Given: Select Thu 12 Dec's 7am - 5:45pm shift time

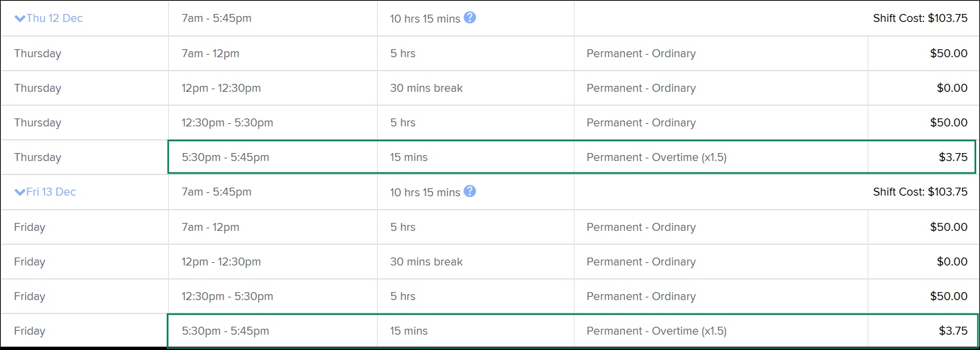Looking at the screenshot, I should 217,19.
